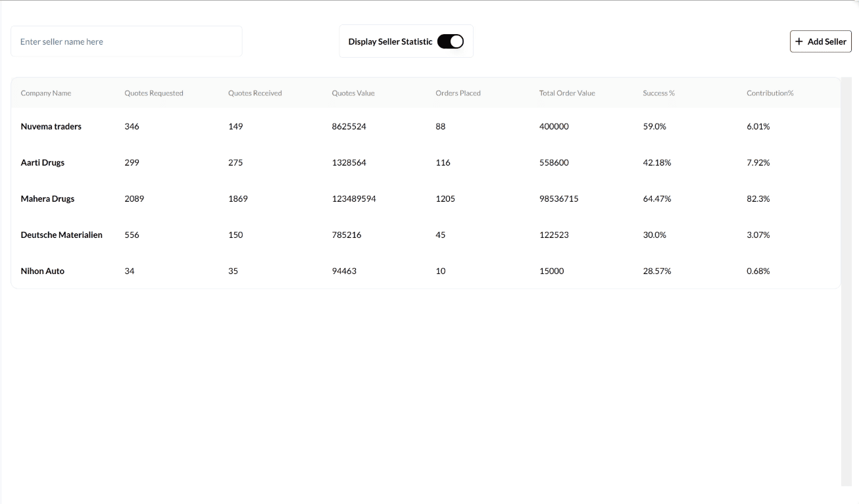Screen dimensions: 859x504
Task: Click the seller name search field
Action: pos(126,41)
